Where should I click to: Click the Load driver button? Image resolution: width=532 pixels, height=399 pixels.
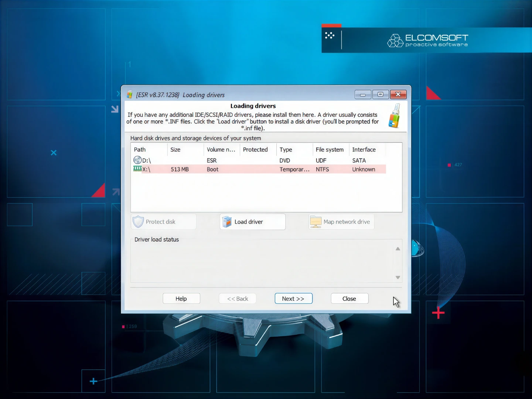point(253,222)
